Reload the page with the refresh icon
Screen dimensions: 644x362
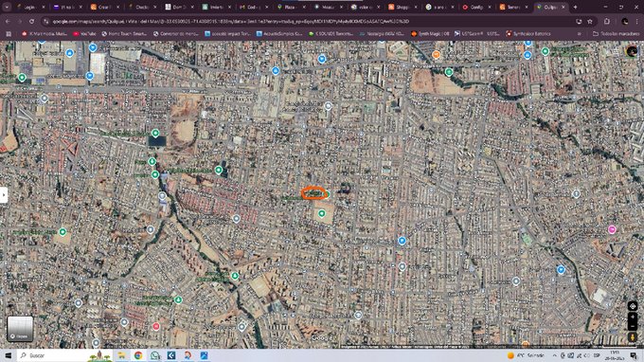(x=31, y=22)
